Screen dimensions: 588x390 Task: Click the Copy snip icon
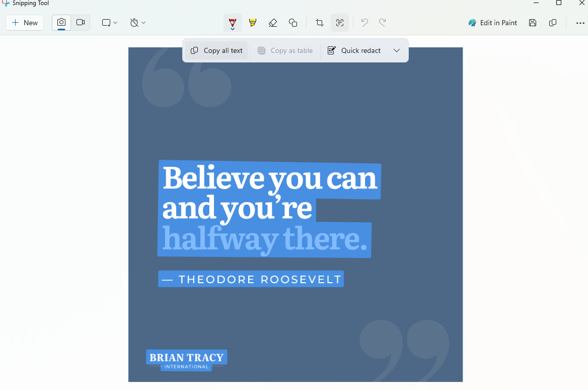coord(553,23)
